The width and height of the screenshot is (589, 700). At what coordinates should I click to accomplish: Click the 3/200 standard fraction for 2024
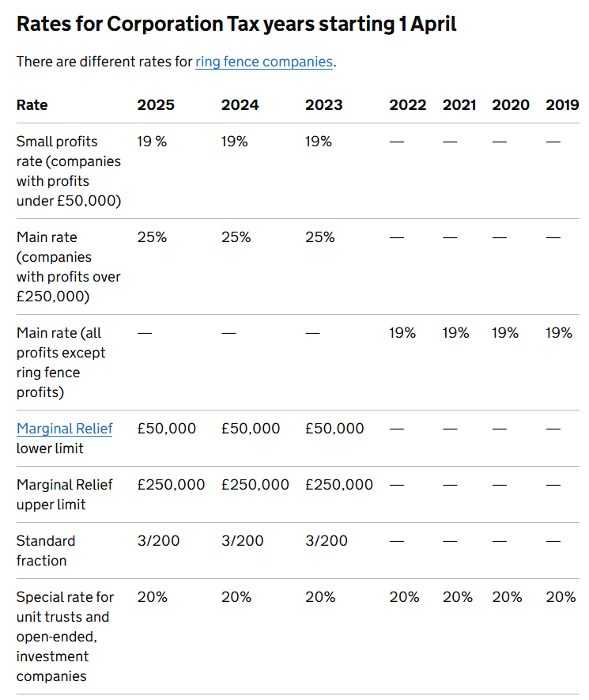242,541
